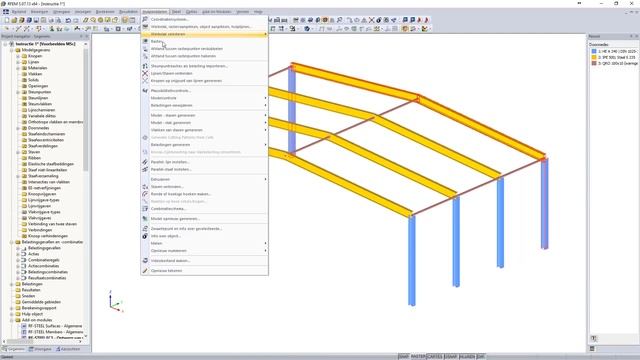Select Staafeindscharnieren tree item
This screenshot has height=360, width=640.
click(x=46, y=134)
